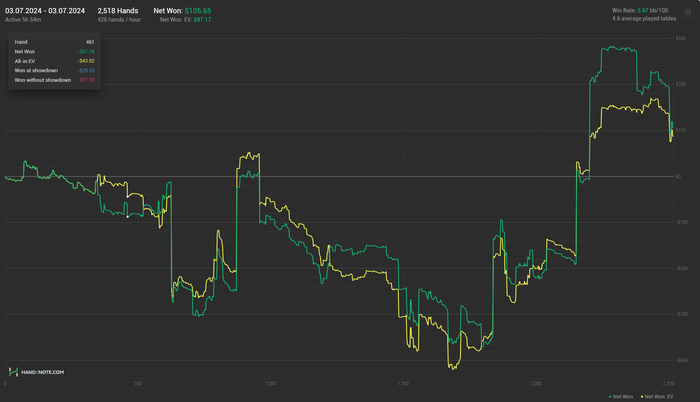Click the 4.6 average played tables text

click(644, 19)
